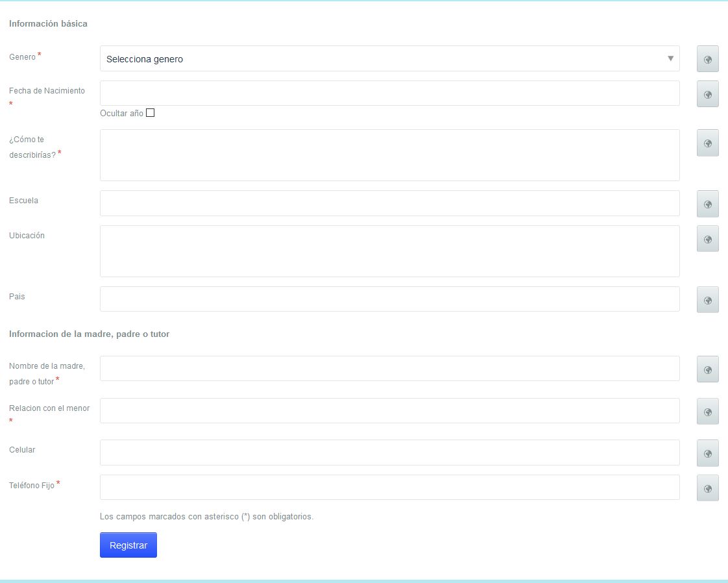Click globe icon beside Relacion con el menor
The width and height of the screenshot is (728, 583).
pyautogui.click(x=707, y=412)
